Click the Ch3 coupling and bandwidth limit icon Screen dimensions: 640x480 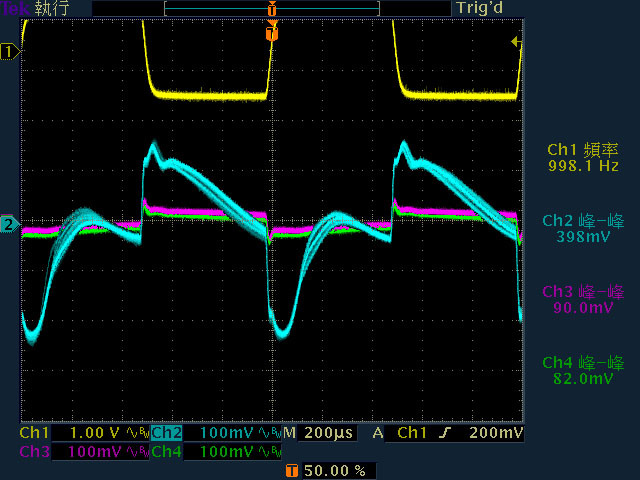(137, 452)
